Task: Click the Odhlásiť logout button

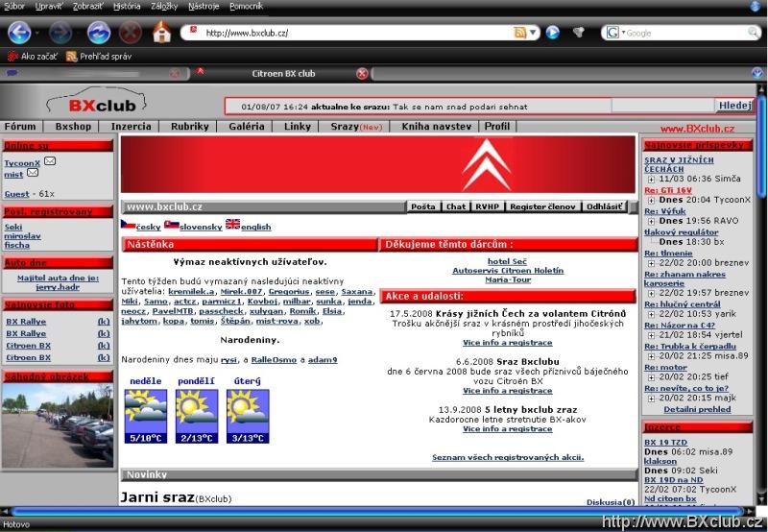Action: (x=604, y=206)
